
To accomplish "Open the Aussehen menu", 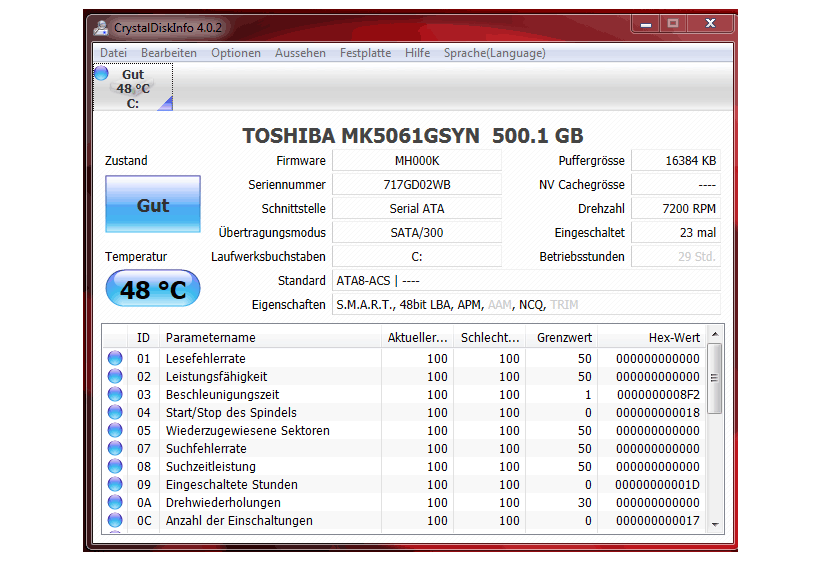I will [x=300, y=53].
